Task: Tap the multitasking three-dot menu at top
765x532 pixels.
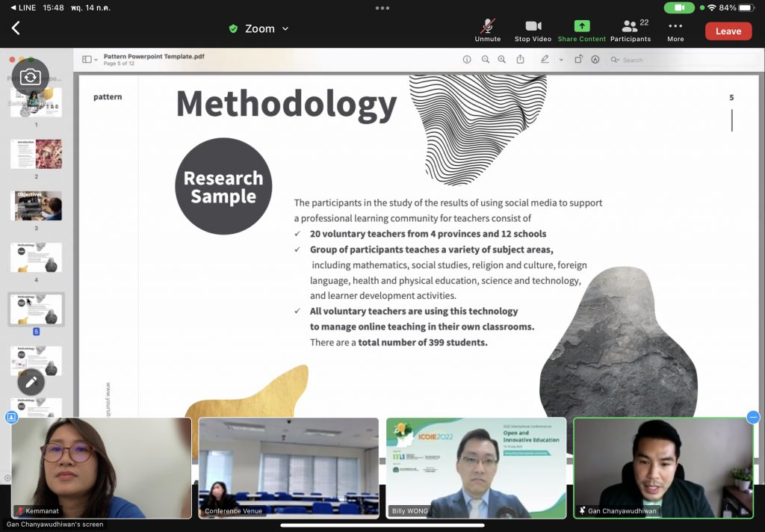Action: pos(382,7)
